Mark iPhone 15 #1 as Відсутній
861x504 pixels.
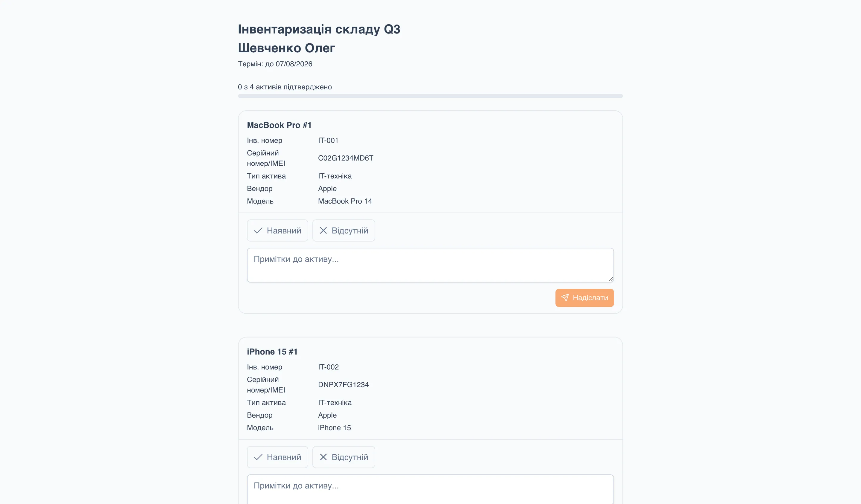point(344,457)
